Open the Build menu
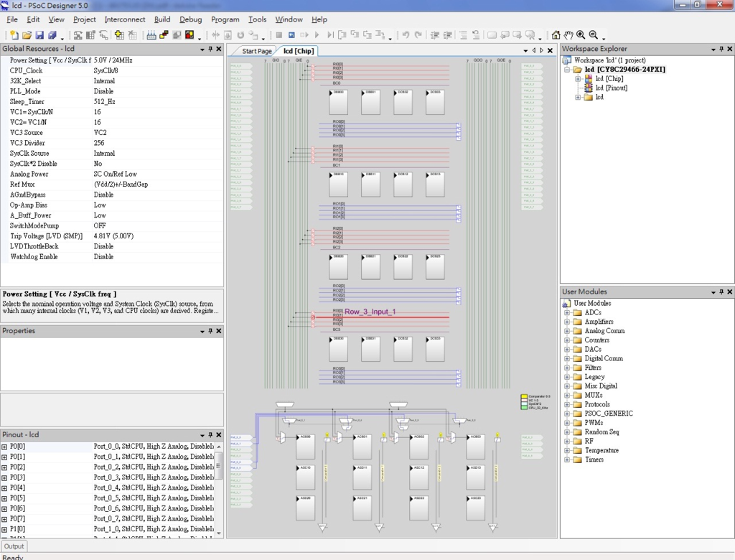This screenshot has width=735, height=560. click(x=162, y=19)
